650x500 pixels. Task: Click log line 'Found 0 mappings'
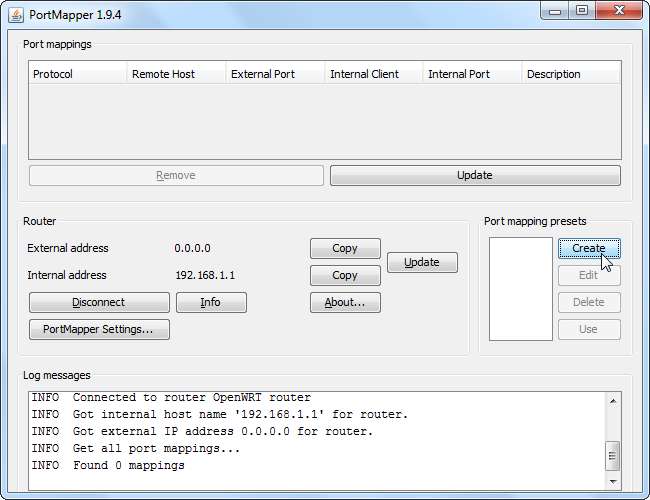pos(108,466)
